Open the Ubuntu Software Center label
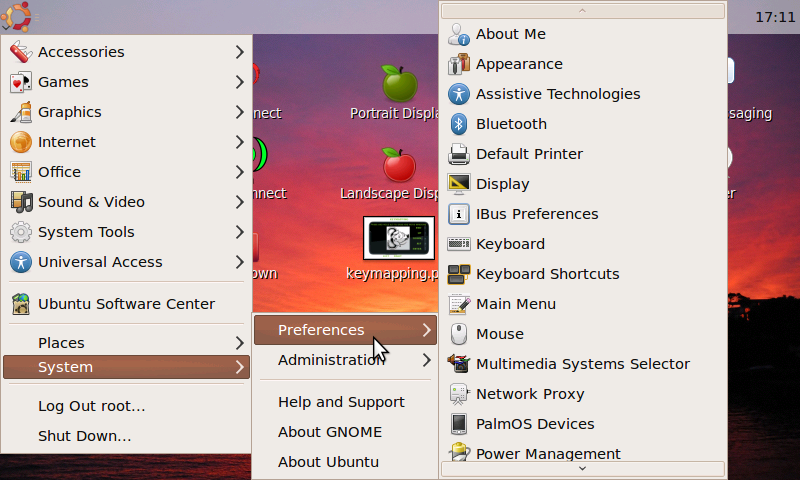 point(127,304)
